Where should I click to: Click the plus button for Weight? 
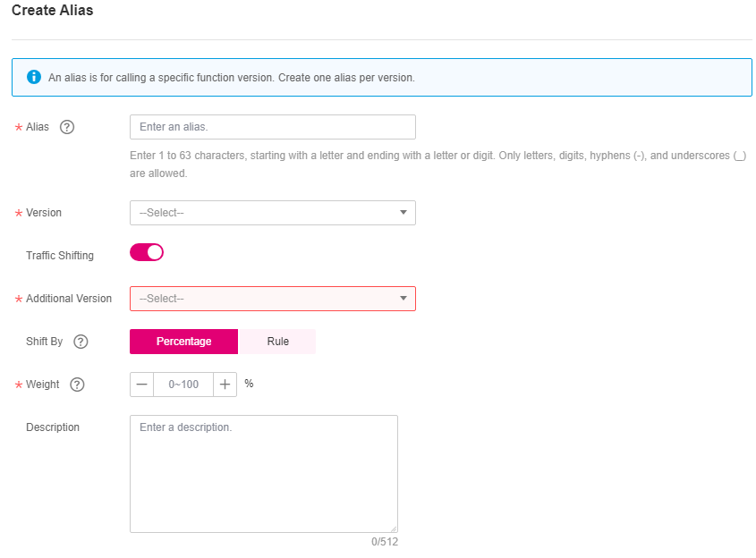[225, 385]
